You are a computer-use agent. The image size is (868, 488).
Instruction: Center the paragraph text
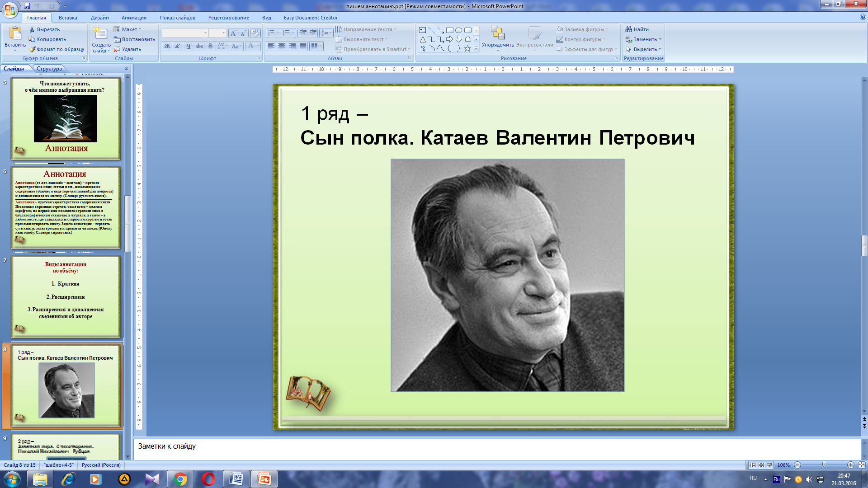282,46
